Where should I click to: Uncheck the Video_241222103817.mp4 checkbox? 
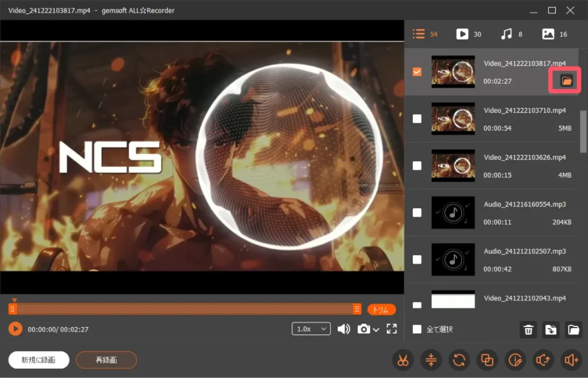417,72
